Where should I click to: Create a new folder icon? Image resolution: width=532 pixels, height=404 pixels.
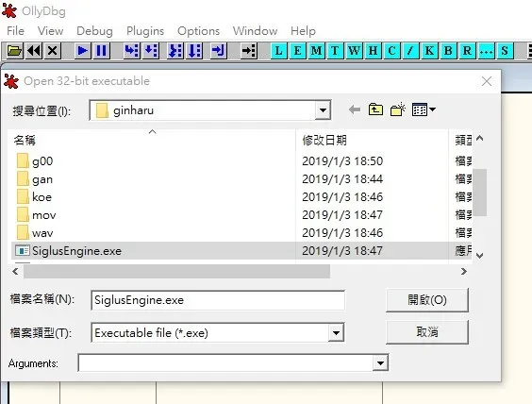tap(398, 109)
